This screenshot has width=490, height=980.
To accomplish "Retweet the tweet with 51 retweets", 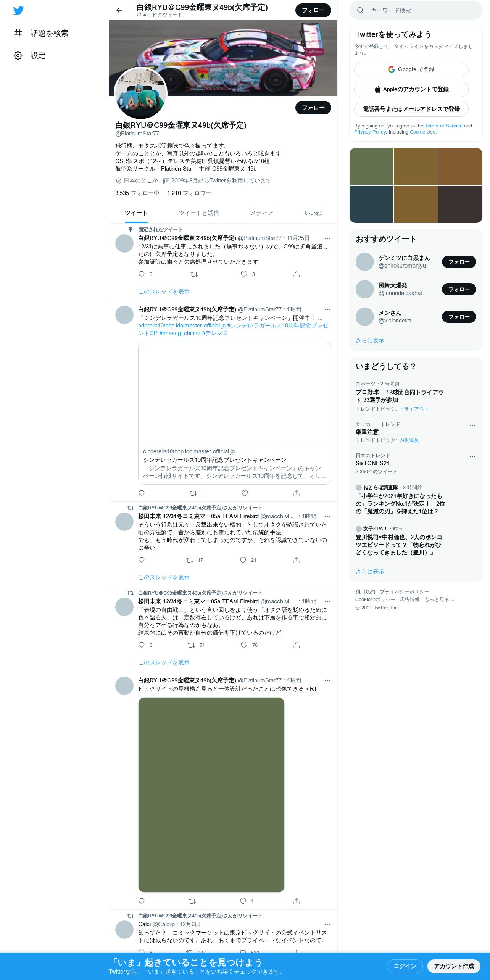I will click(x=191, y=645).
